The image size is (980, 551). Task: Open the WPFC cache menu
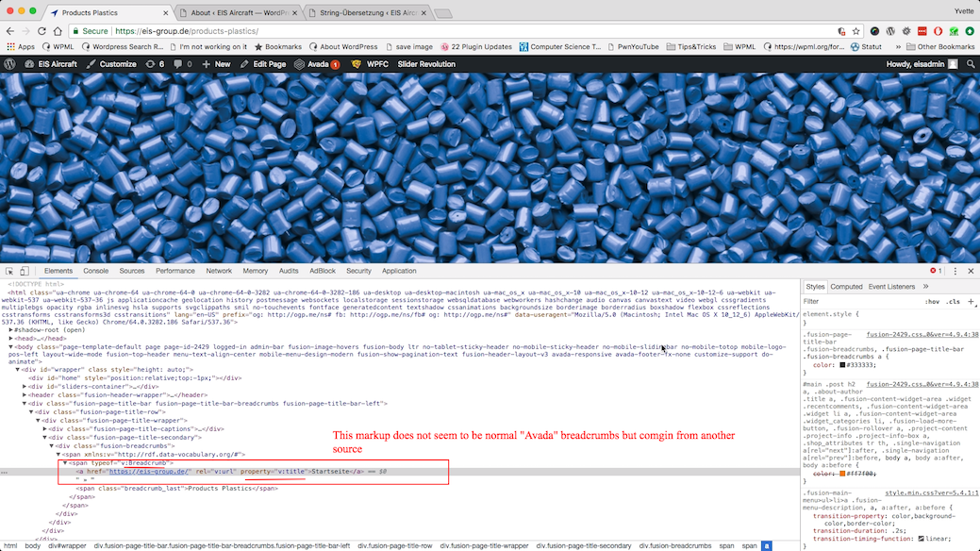pos(370,64)
